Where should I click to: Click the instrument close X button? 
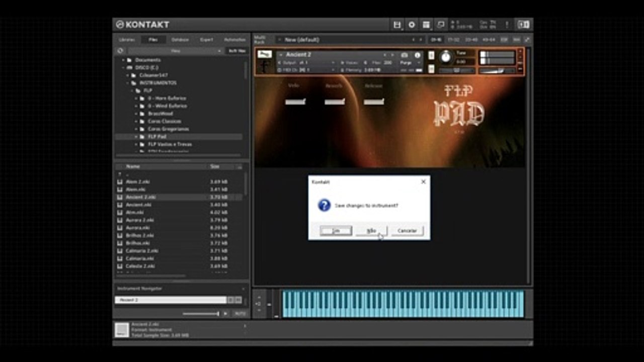click(x=520, y=51)
